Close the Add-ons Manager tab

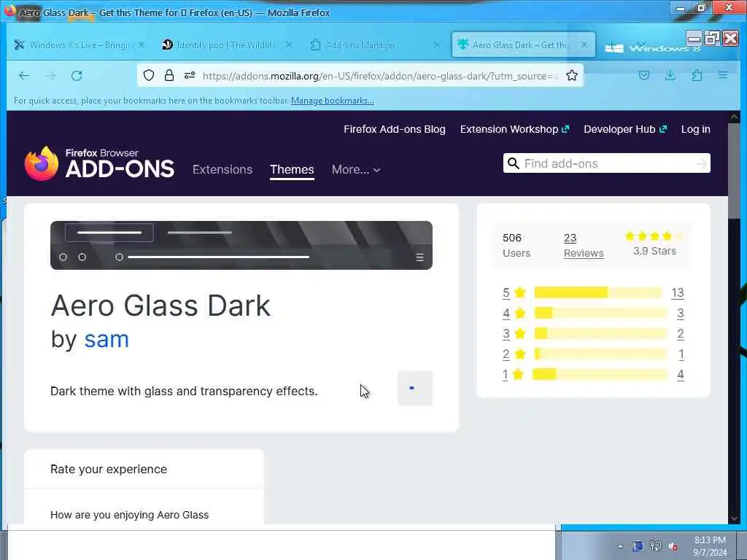[436, 44]
